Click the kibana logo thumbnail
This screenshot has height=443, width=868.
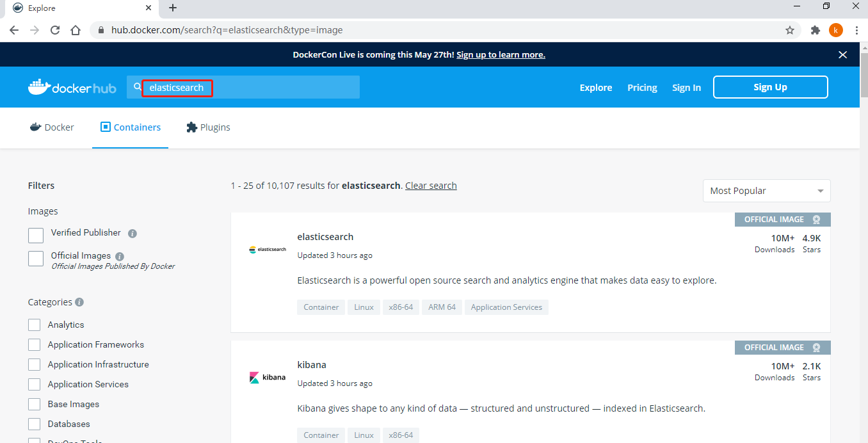[268, 377]
